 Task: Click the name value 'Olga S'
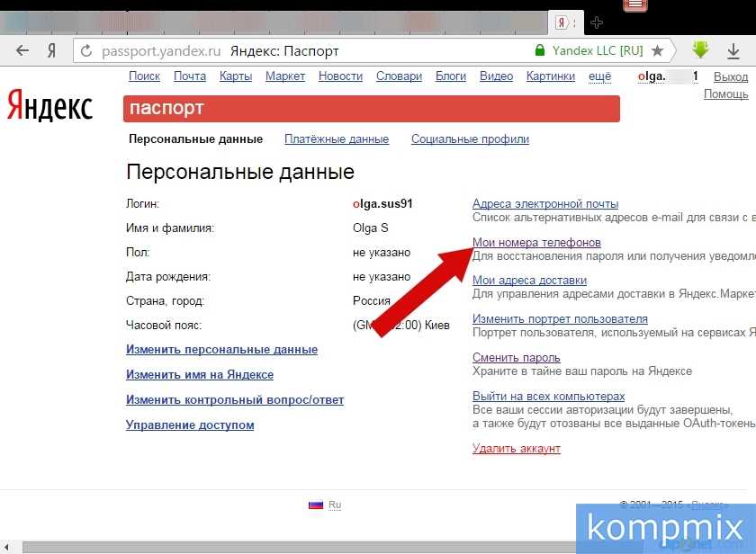coord(370,228)
